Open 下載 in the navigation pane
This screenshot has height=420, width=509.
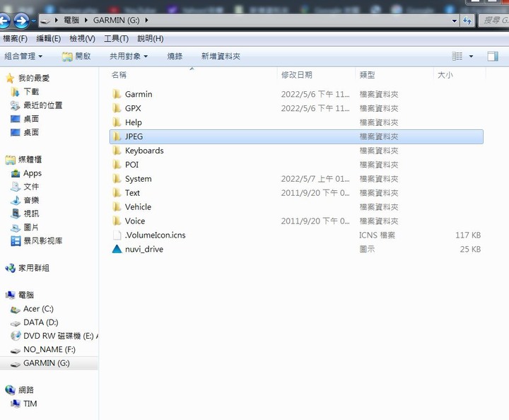[x=31, y=91]
